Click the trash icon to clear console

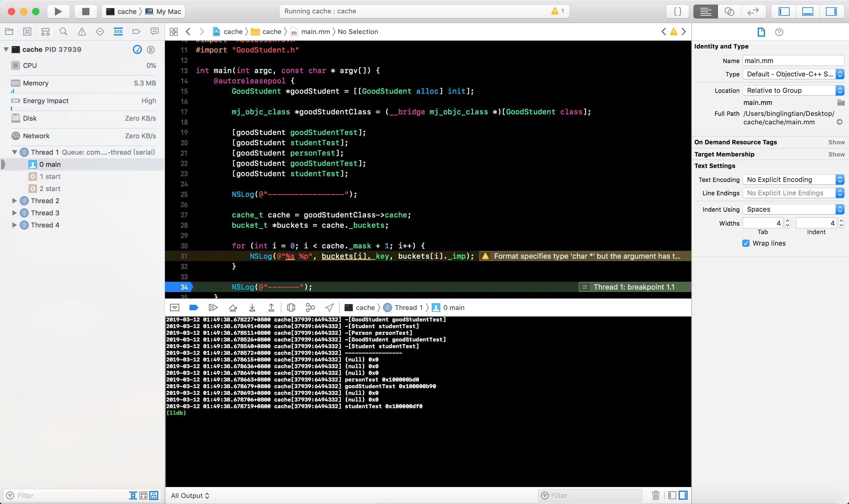(x=656, y=495)
